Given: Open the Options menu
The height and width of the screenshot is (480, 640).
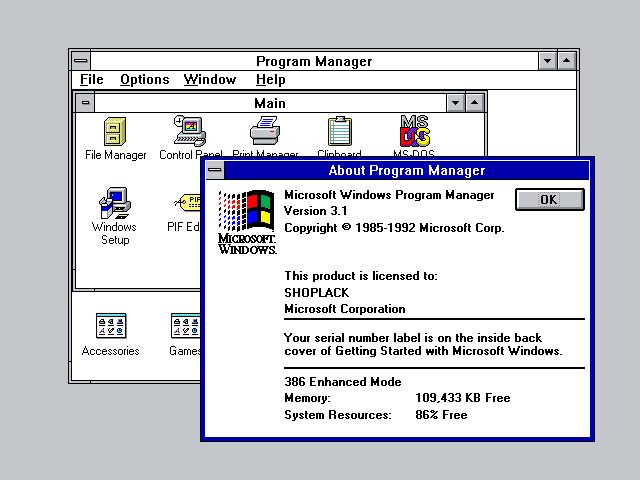Looking at the screenshot, I should pyautogui.click(x=144, y=80).
